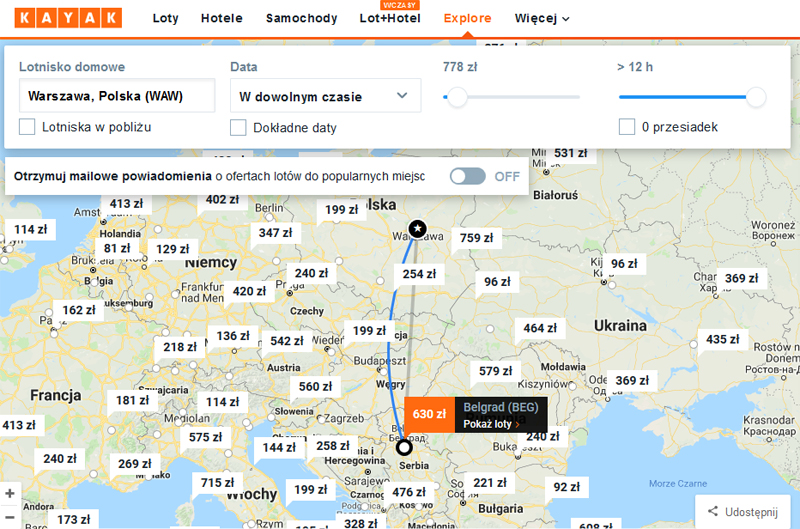Screen dimensions: 800x529
Task: Select the 759 zł price marker
Action: [477, 238]
